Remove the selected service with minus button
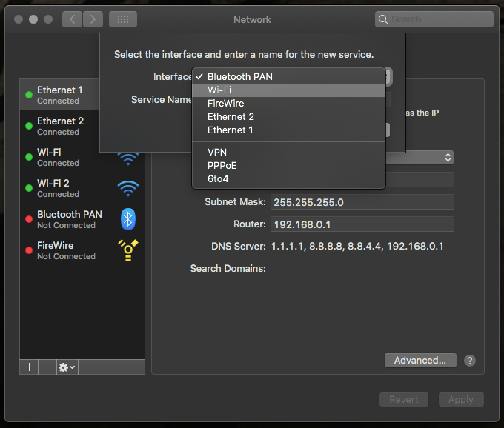Image resolution: width=504 pixels, height=428 pixels. pos(47,367)
